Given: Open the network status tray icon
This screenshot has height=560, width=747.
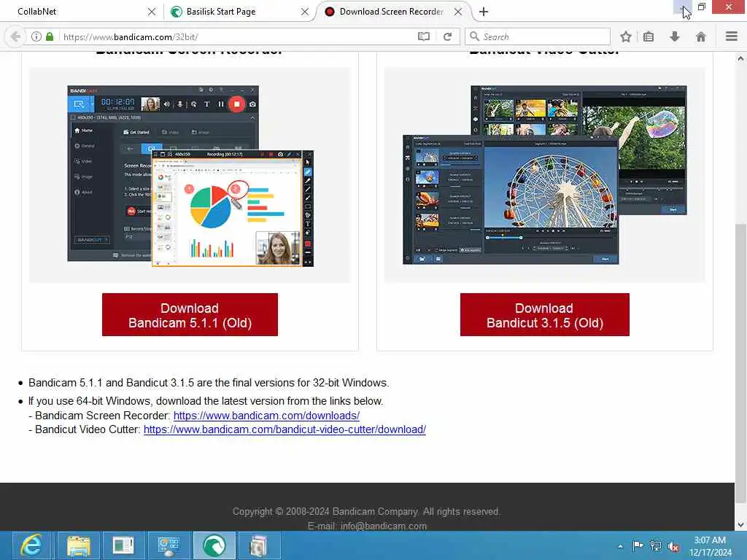Looking at the screenshot, I should (656, 546).
